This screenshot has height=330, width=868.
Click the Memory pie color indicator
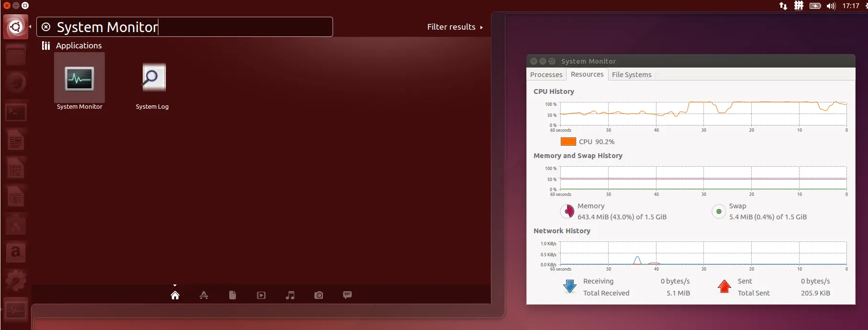click(568, 211)
